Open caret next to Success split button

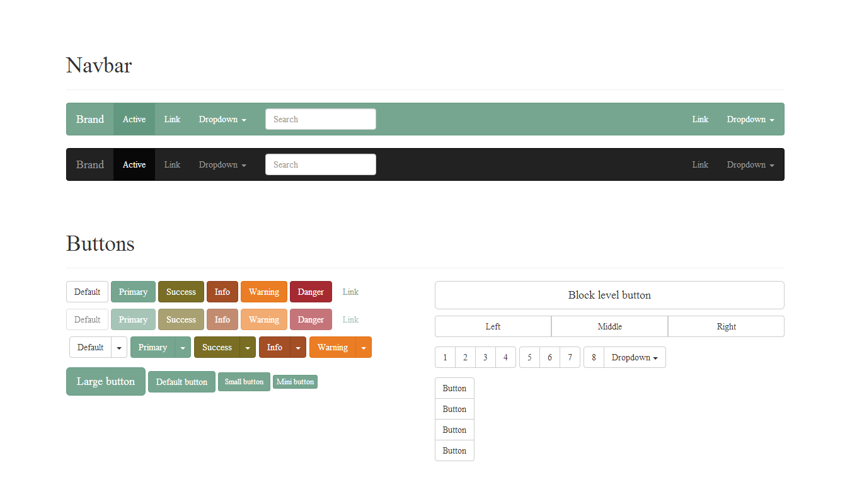pos(248,347)
